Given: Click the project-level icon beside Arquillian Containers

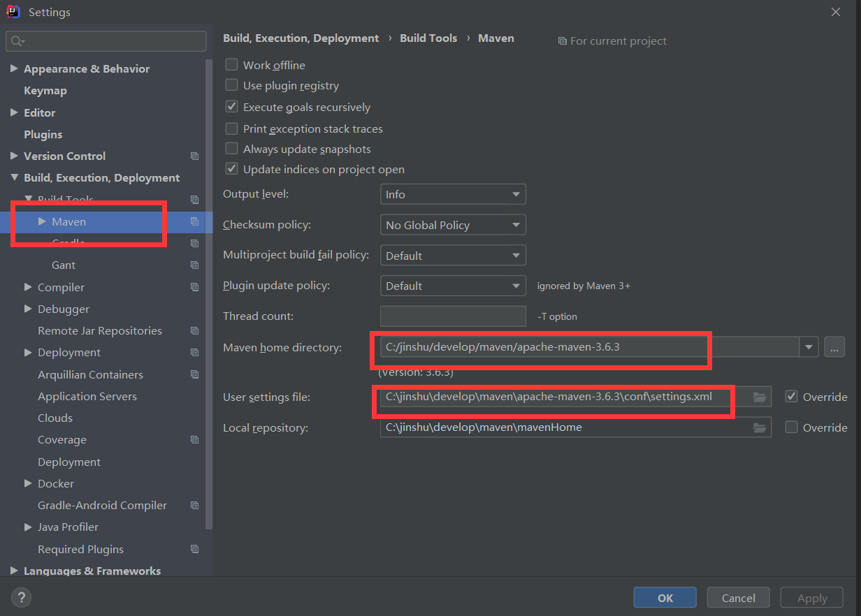Looking at the screenshot, I should pos(194,374).
